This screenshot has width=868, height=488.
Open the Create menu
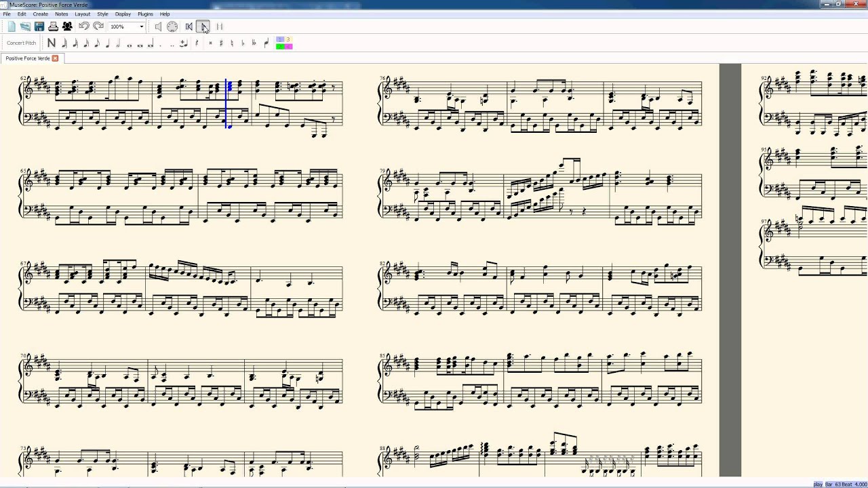pos(41,14)
